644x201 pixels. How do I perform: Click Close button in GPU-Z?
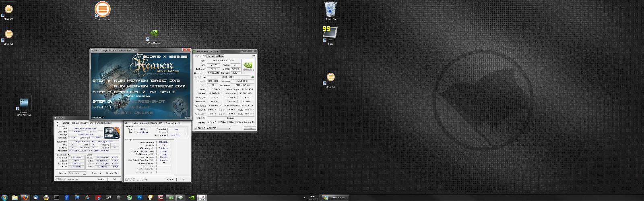coord(250,128)
